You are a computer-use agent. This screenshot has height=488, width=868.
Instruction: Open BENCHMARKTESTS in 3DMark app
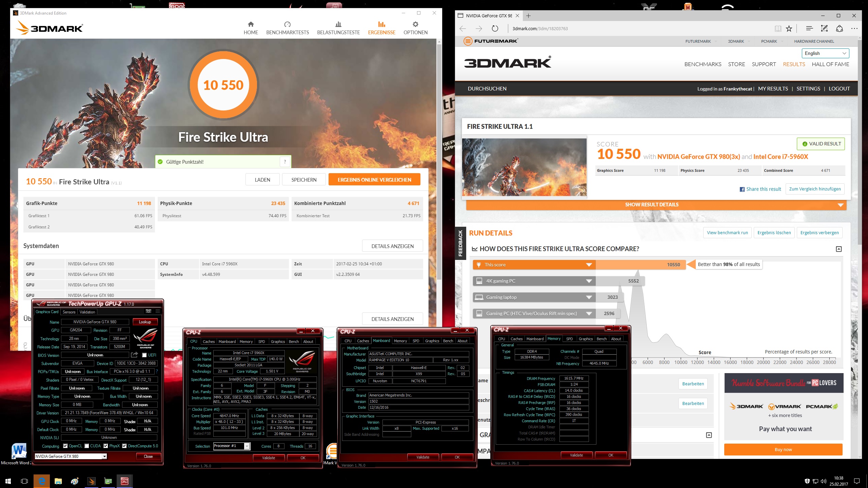pyautogui.click(x=288, y=28)
